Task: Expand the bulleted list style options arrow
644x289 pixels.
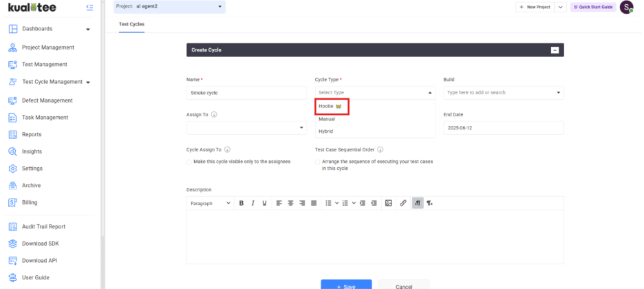Action: click(x=336, y=203)
